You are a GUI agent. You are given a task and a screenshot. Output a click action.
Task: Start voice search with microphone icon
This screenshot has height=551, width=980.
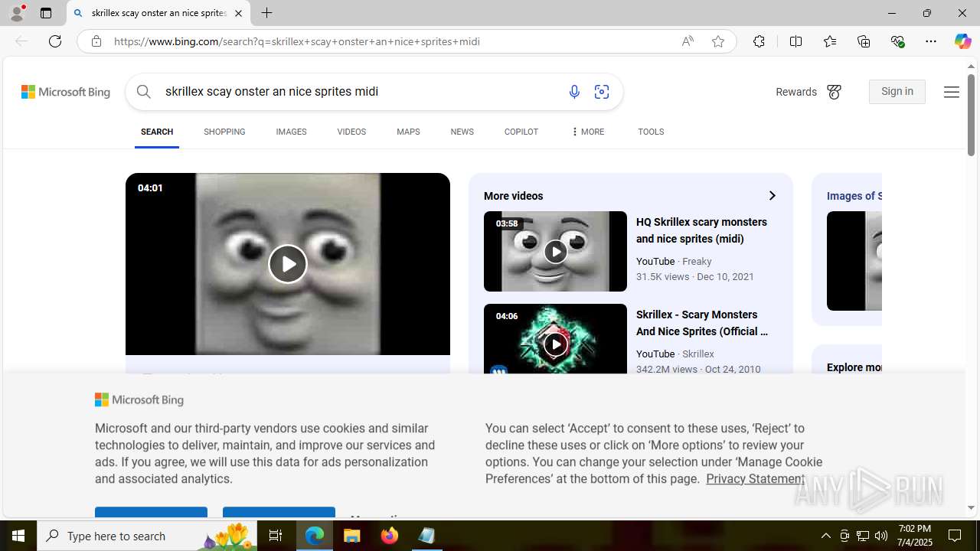[574, 92]
